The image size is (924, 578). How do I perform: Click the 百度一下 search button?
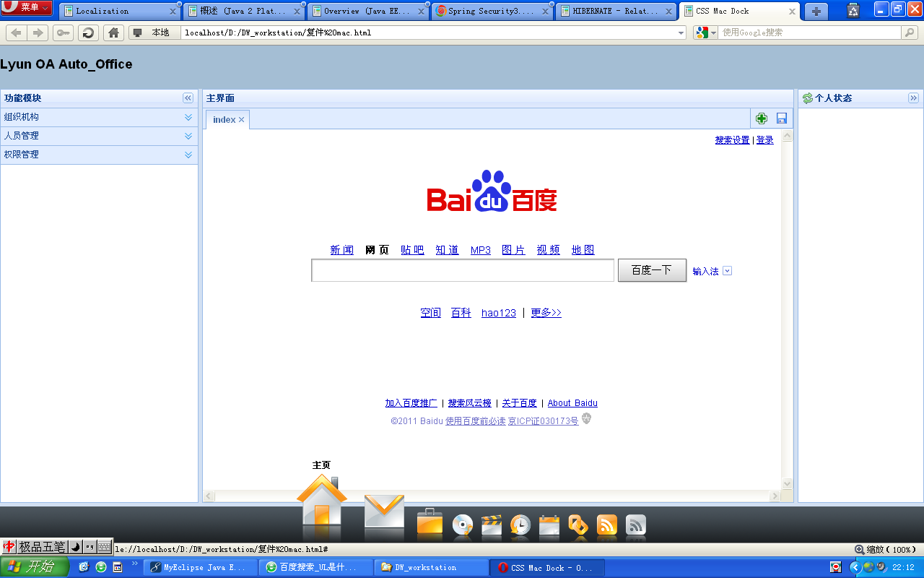[x=652, y=270]
